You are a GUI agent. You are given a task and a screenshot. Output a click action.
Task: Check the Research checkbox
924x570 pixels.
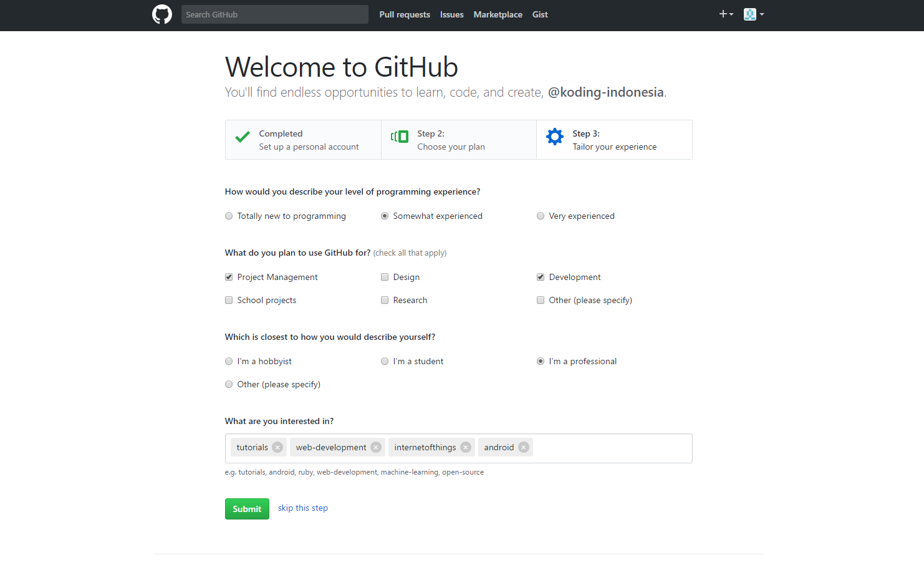pos(385,300)
